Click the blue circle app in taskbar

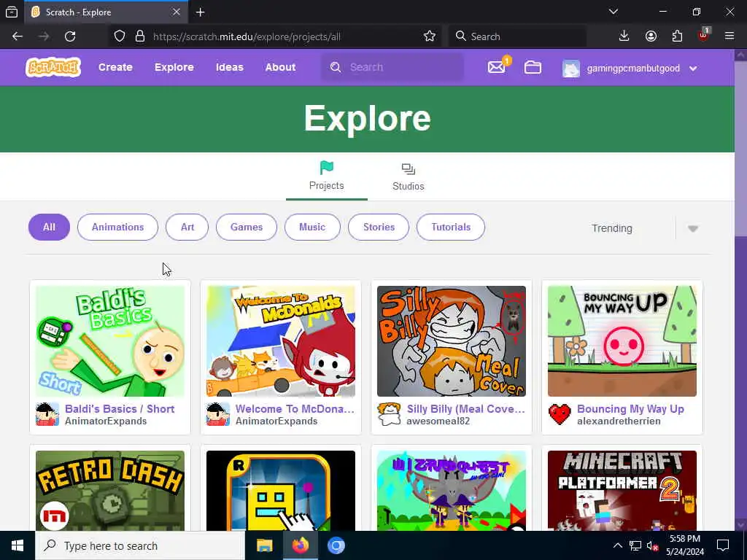[336, 545]
